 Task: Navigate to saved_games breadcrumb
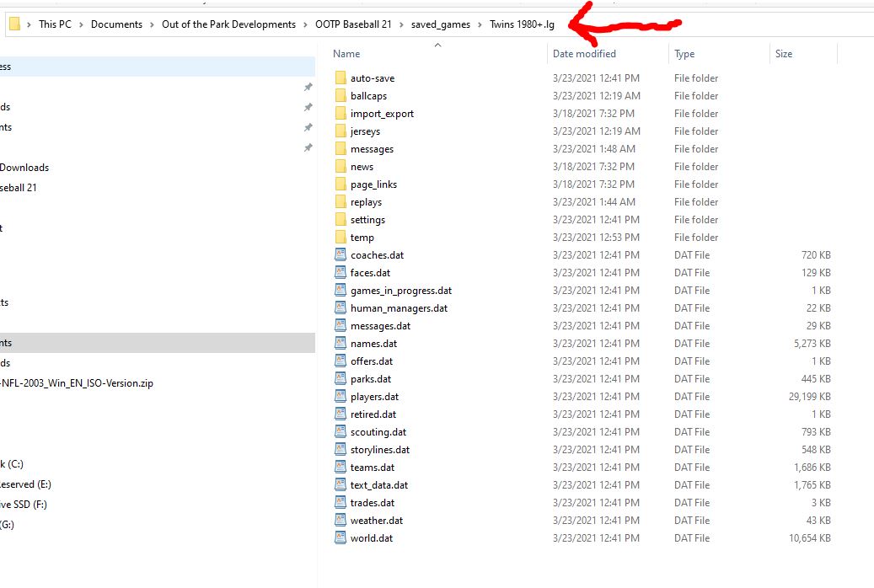[x=440, y=24]
